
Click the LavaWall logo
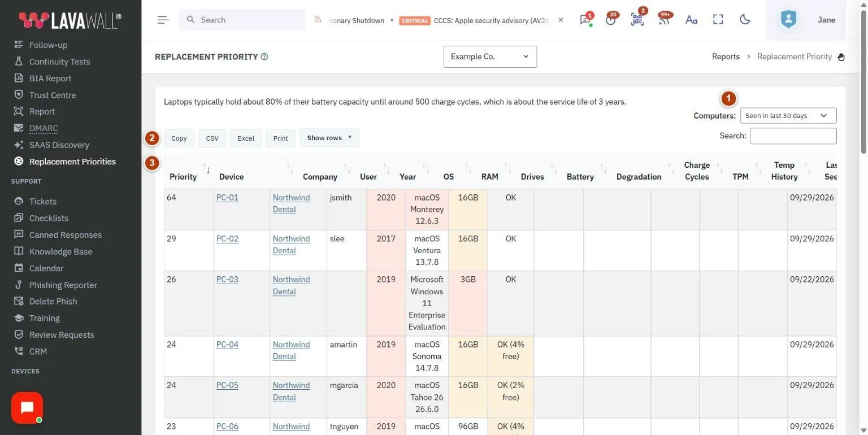70,20
